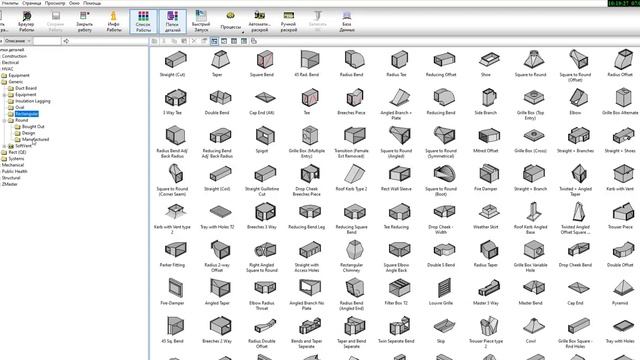Screen dimensions: 640x360
Task: Select the Electrical tree item
Action: (x=11, y=62)
